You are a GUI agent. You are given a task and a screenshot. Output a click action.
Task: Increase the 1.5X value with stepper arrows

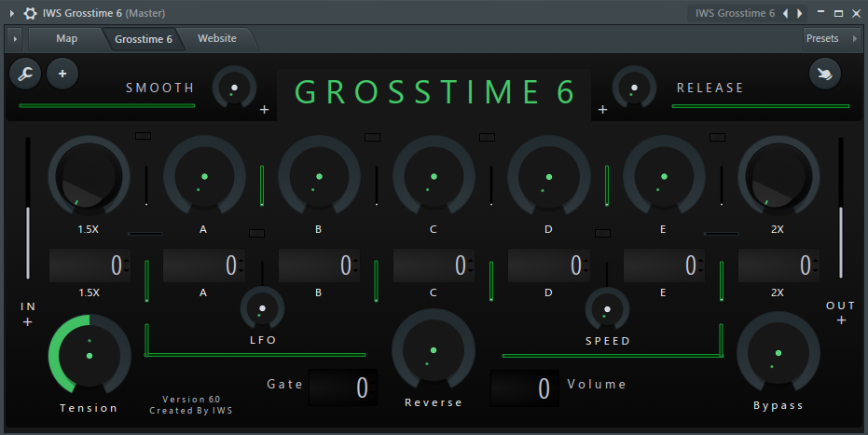[126, 261]
